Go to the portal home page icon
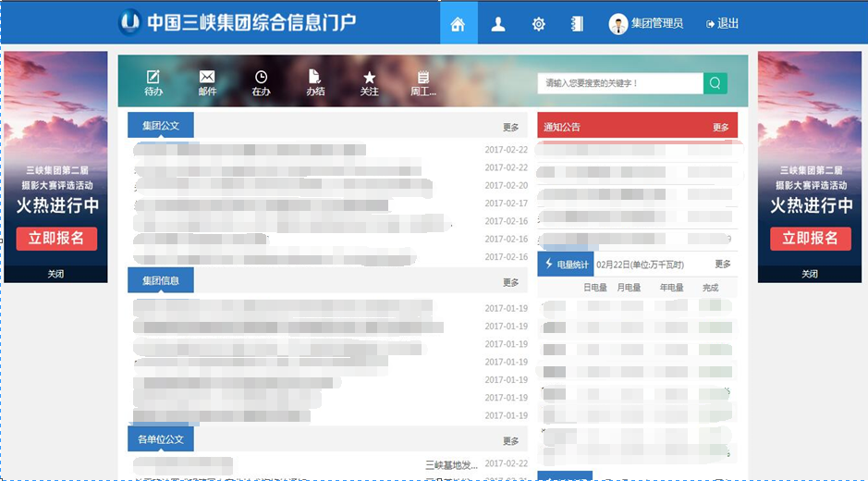This screenshot has width=868, height=481. 458,24
